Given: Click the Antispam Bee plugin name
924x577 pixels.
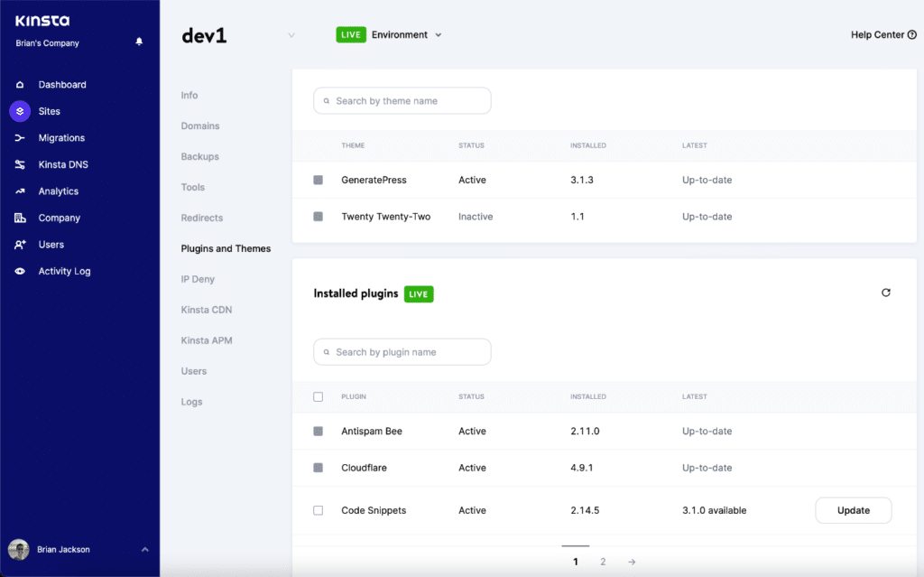Looking at the screenshot, I should point(371,432).
